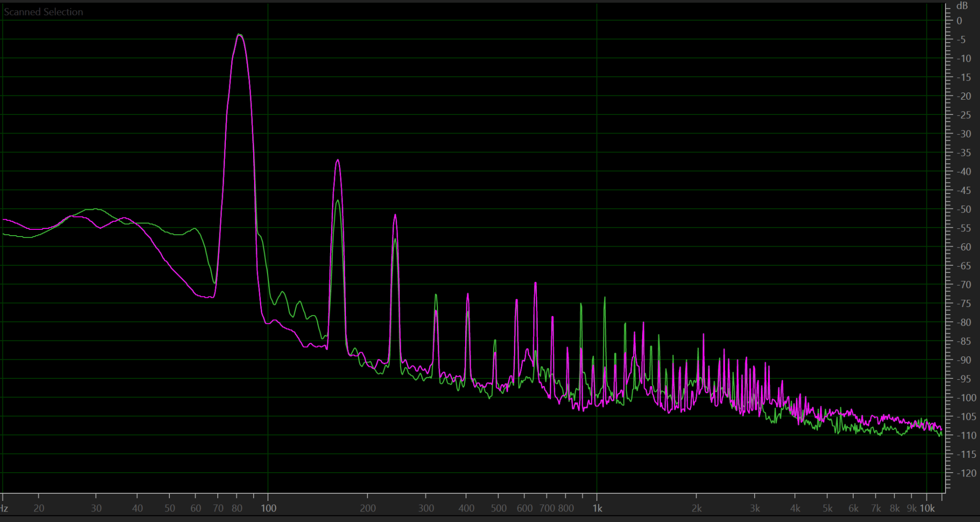Select the -10 dB scale label

pyautogui.click(x=964, y=58)
